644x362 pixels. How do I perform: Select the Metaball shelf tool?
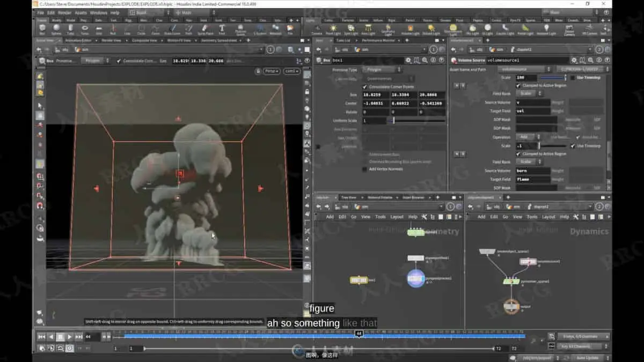275,29
